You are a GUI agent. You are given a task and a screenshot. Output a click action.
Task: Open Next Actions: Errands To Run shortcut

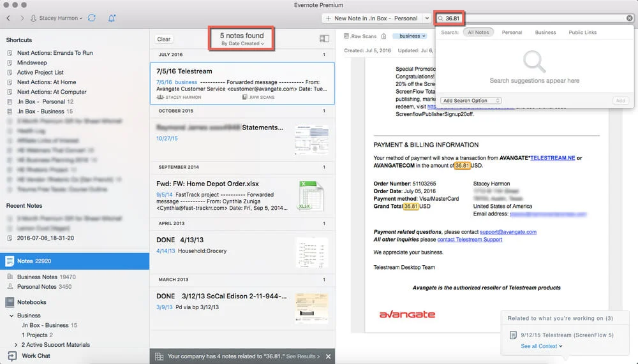[54, 53]
